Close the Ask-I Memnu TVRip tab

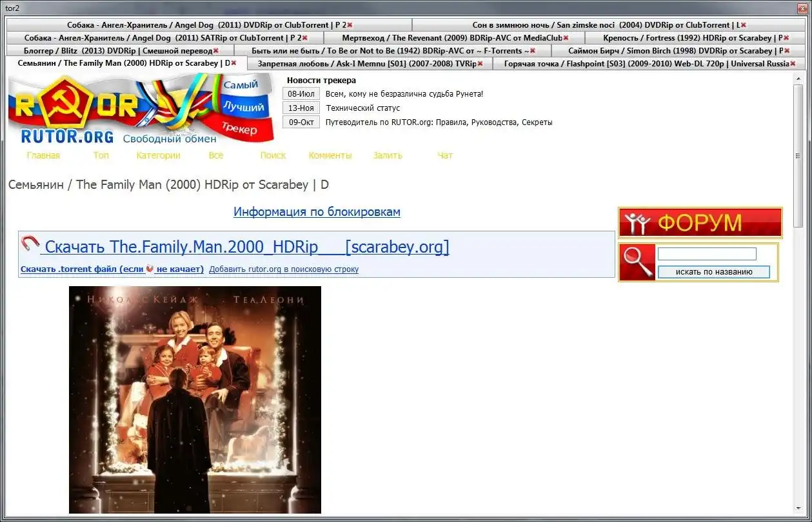[480, 64]
